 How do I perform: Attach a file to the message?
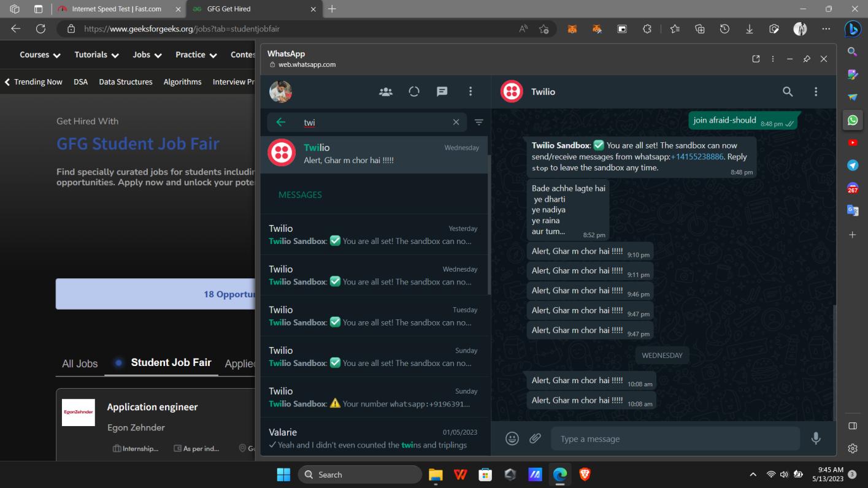[x=536, y=438]
